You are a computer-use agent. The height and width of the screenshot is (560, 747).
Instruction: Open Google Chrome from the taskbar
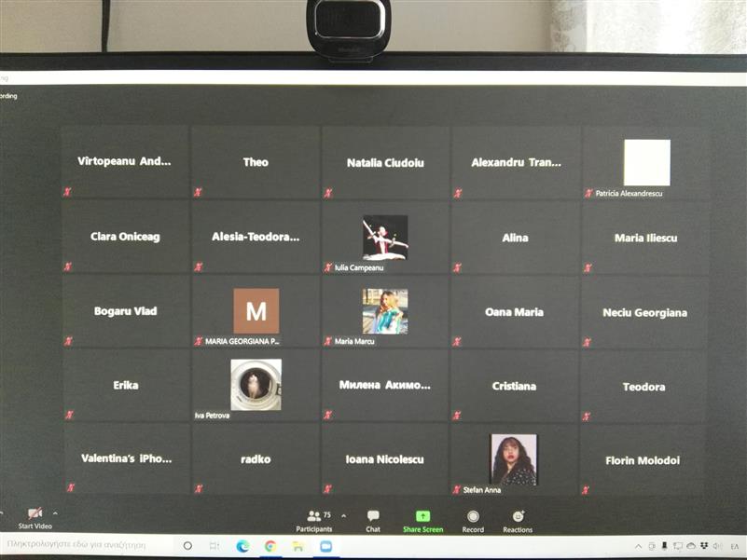[270, 546]
